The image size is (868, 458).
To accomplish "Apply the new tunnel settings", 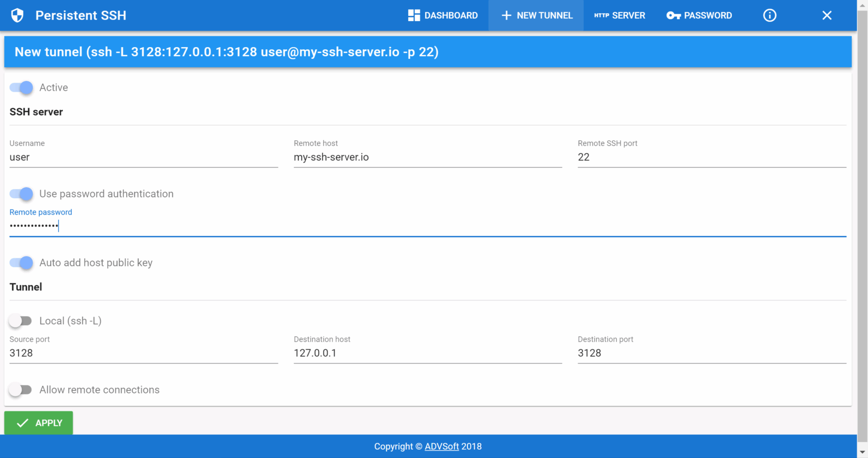I will click(38, 422).
